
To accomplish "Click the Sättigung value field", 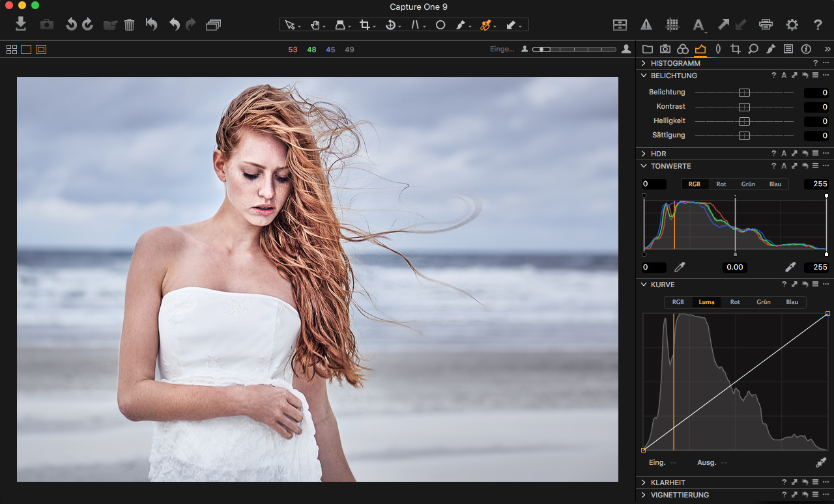I will pos(816,135).
